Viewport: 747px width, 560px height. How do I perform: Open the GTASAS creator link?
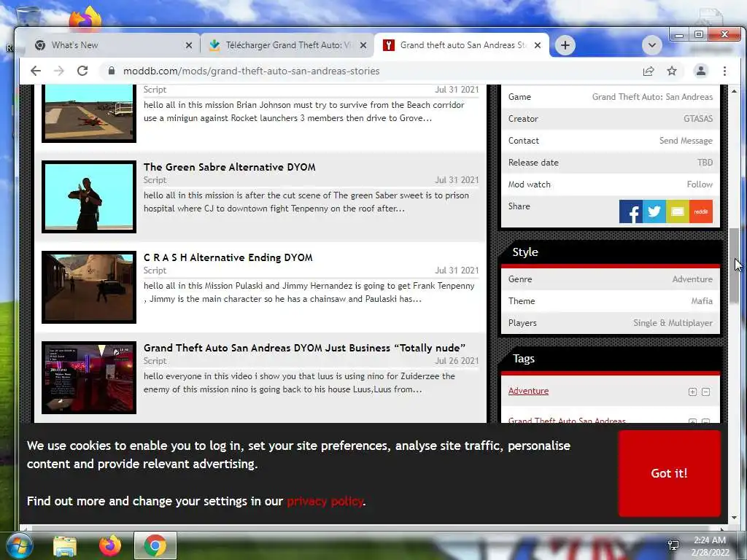698,119
